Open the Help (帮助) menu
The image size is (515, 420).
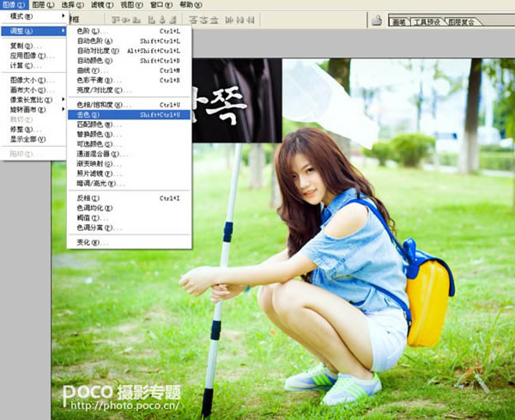(191, 5)
